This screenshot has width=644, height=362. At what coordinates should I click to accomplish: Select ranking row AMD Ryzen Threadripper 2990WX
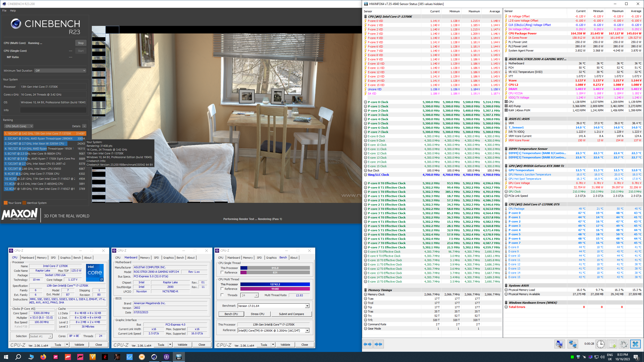[x=45, y=139]
